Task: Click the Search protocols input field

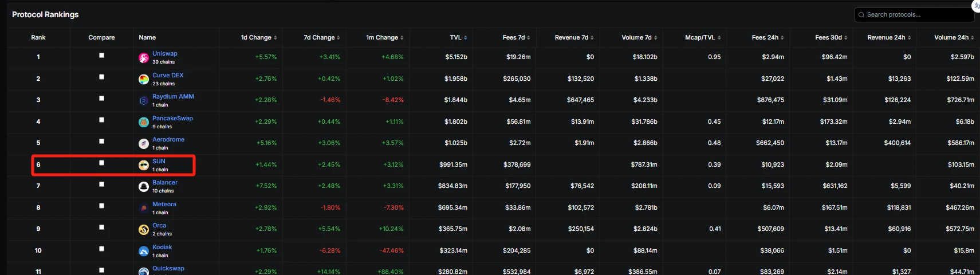Action: click(914, 14)
